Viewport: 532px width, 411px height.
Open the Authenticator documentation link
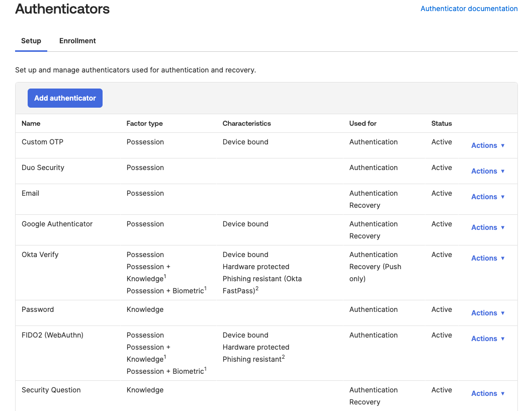click(469, 9)
